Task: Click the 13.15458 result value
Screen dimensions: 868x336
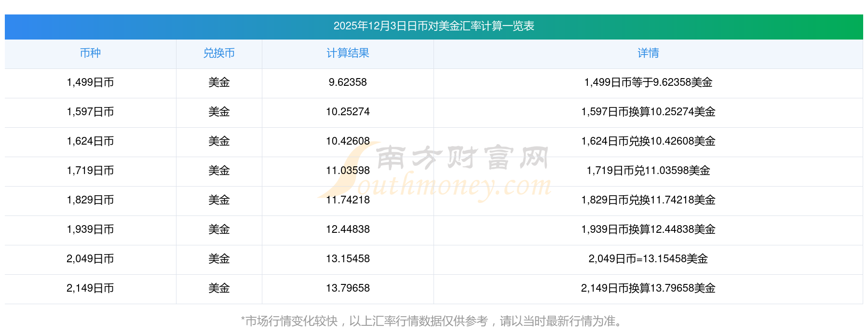Action: pyautogui.click(x=348, y=259)
